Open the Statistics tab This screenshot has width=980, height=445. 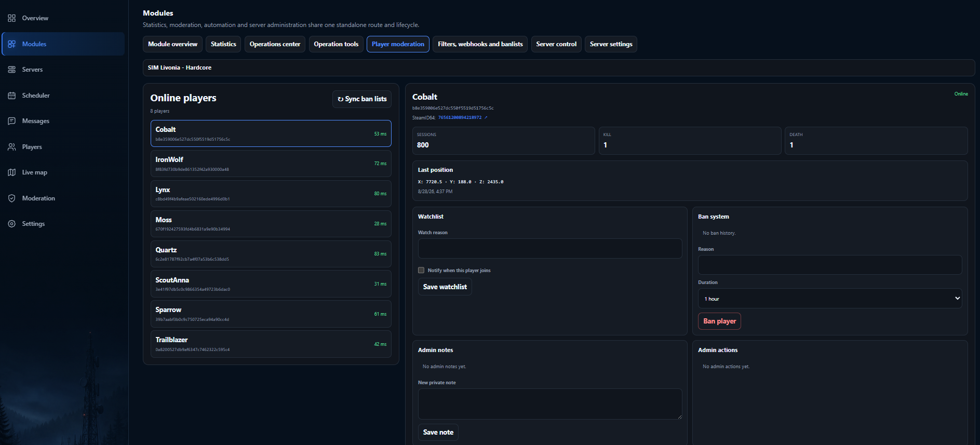pyautogui.click(x=223, y=44)
